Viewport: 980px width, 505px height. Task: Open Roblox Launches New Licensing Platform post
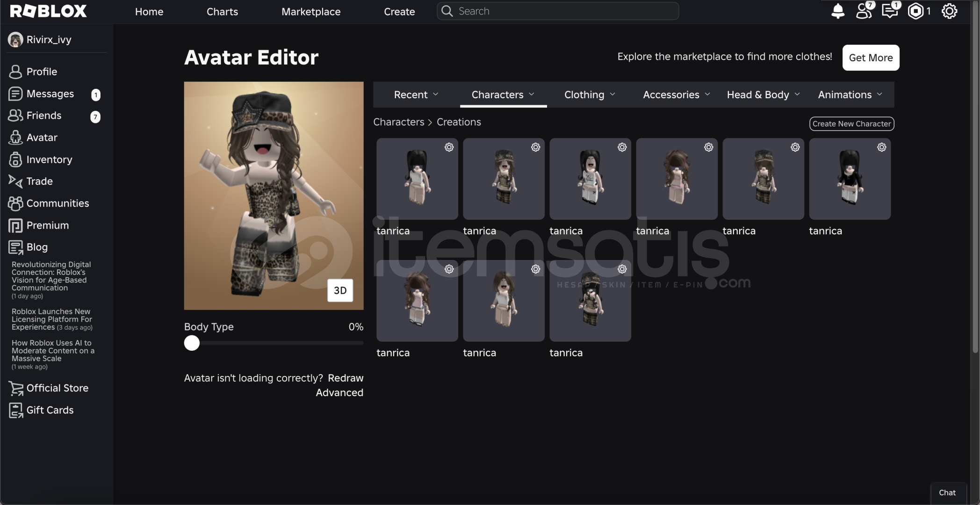tap(52, 319)
